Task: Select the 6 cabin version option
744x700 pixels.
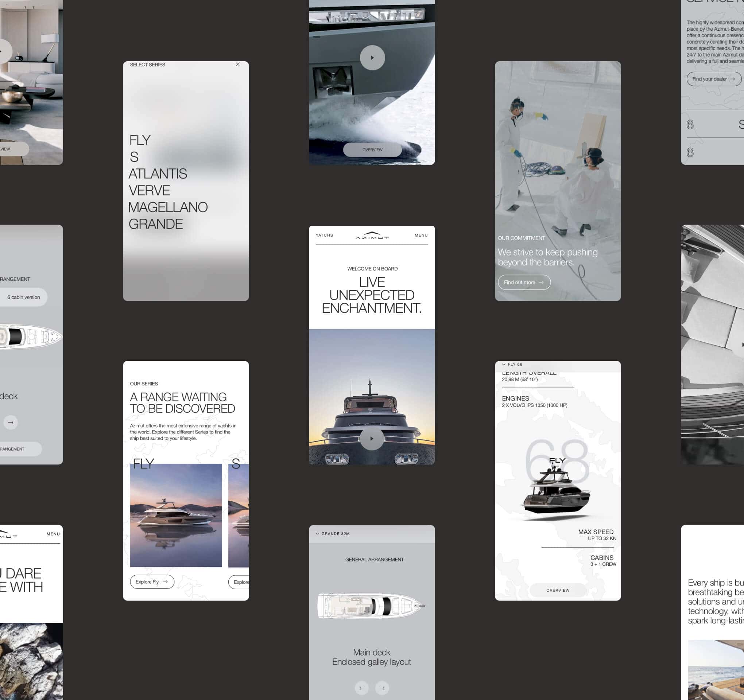Action: [24, 297]
